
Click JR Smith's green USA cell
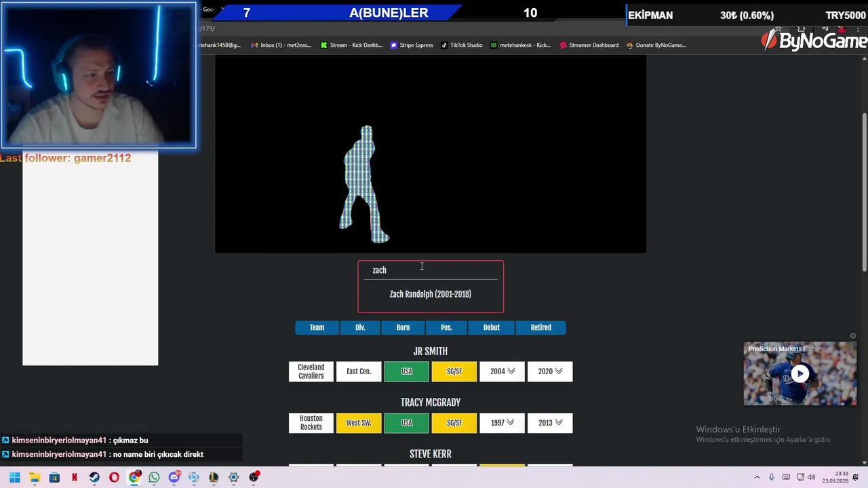pos(407,371)
